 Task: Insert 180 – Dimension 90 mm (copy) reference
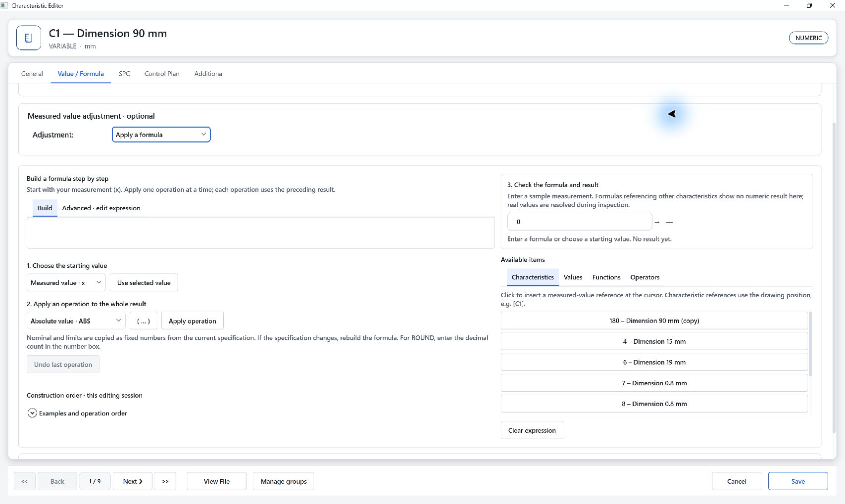coord(654,321)
